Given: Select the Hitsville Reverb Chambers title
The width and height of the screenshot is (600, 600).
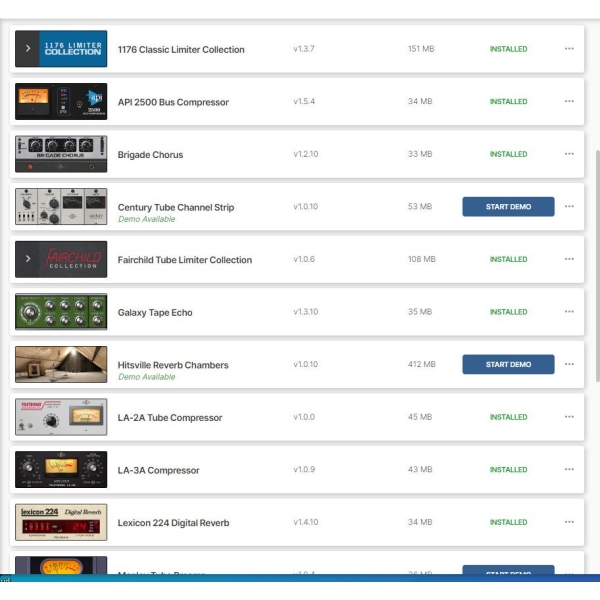Looking at the screenshot, I should (x=173, y=365).
